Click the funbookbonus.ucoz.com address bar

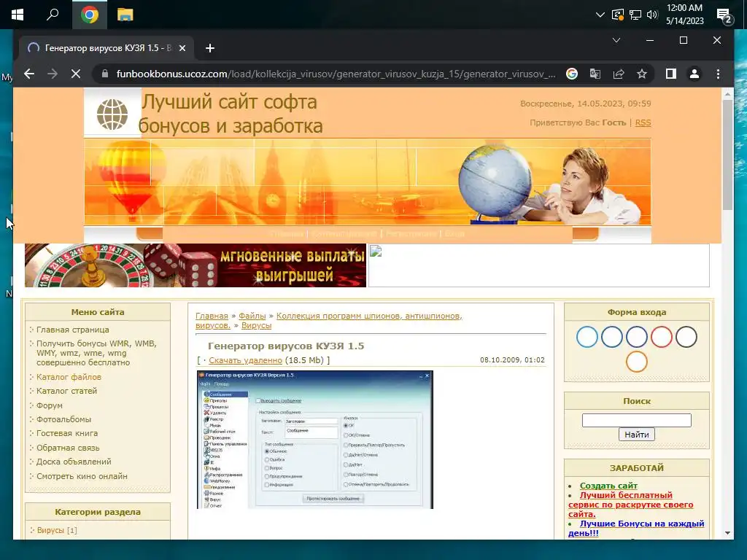[336, 74]
